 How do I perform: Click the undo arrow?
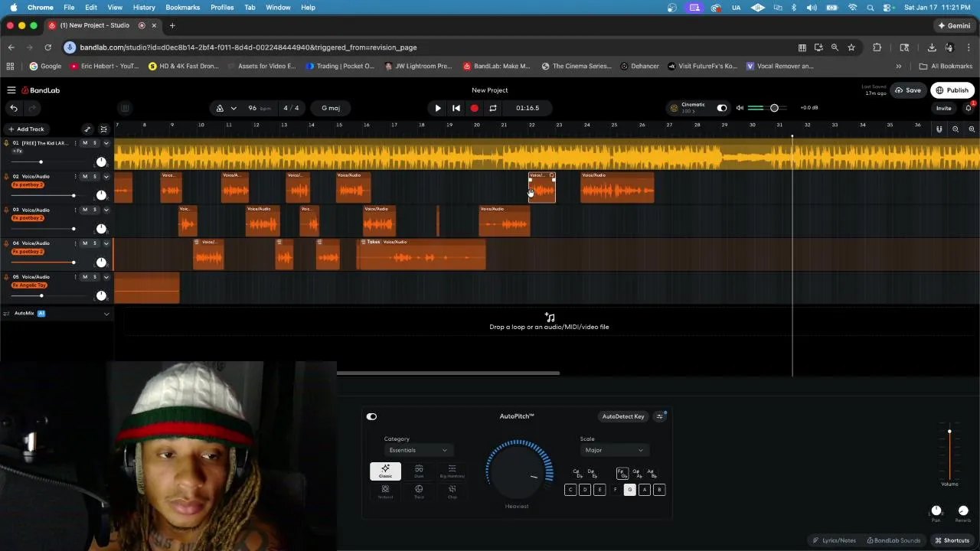[x=14, y=108]
